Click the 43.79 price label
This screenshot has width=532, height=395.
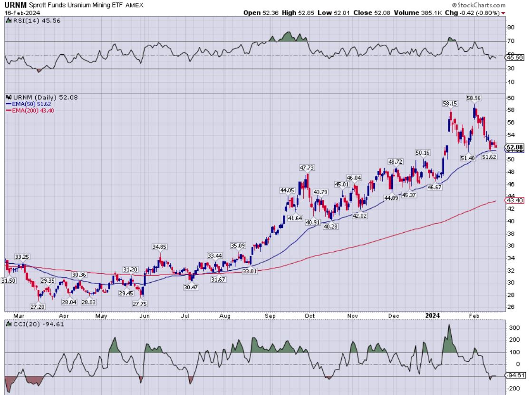(x=320, y=192)
